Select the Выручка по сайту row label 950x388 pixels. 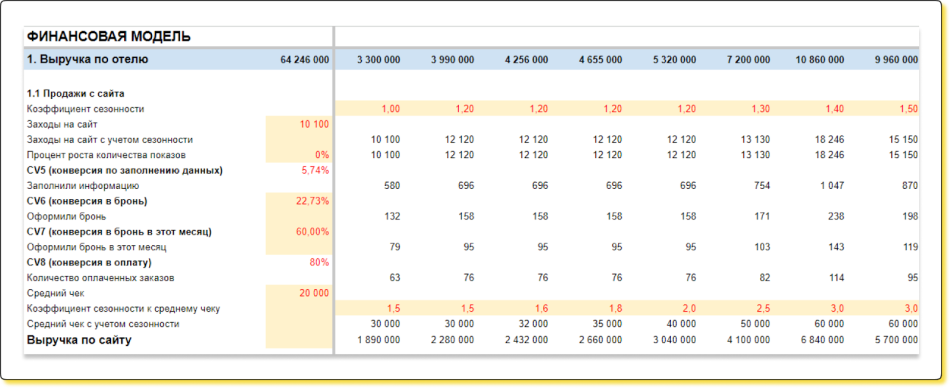tap(79, 340)
